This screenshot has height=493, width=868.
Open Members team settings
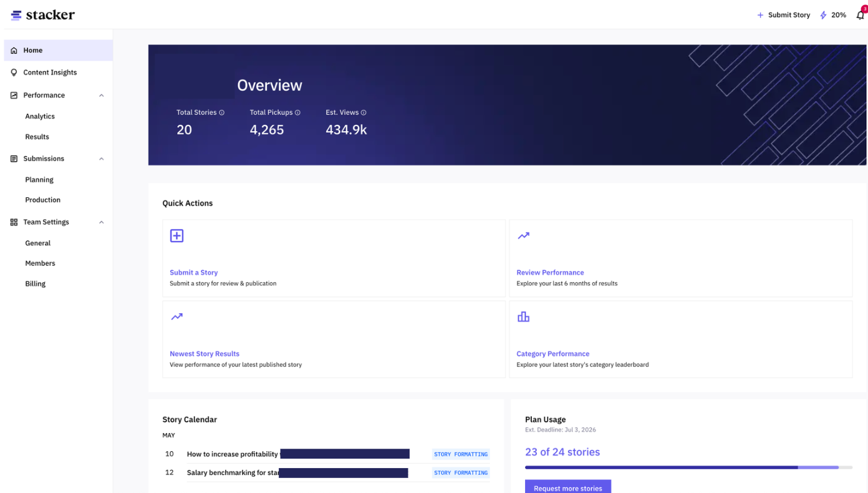(40, 263)
